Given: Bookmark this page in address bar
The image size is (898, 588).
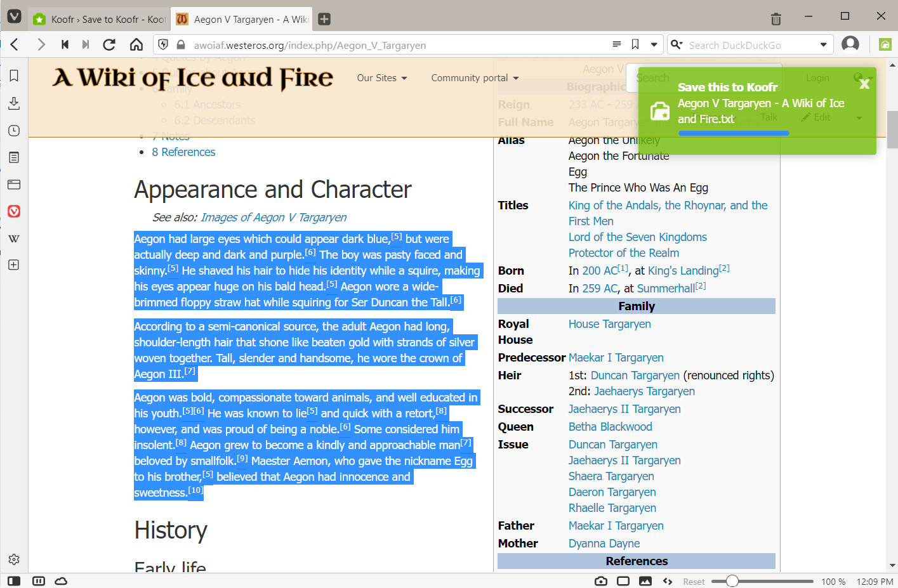Looking at the screenshot, I should coord(635,44).
